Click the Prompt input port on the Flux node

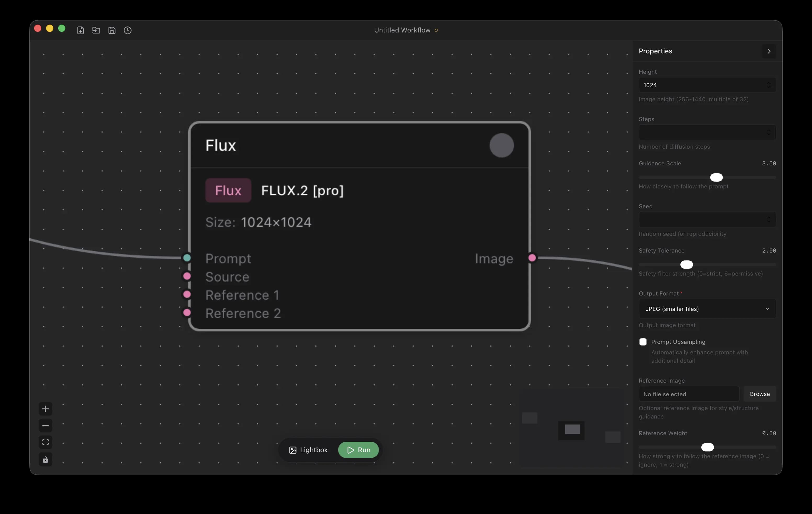(x=187, y=258)
